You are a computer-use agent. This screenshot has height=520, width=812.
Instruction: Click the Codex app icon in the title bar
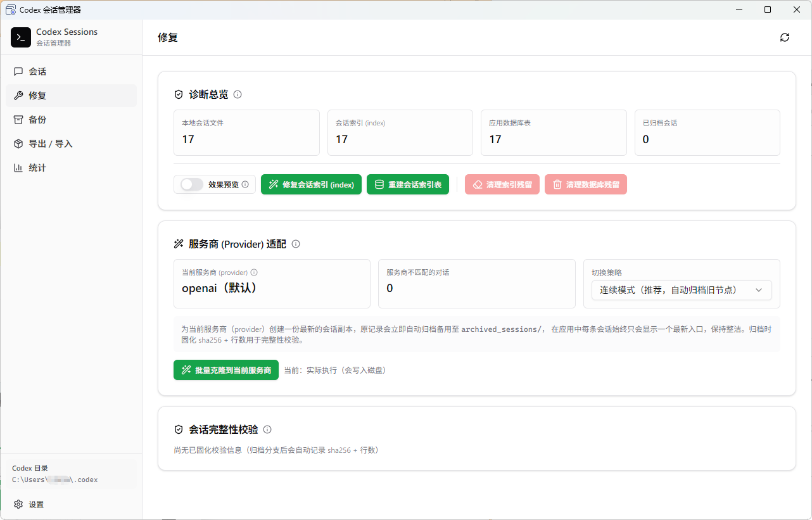coord(11,10)
